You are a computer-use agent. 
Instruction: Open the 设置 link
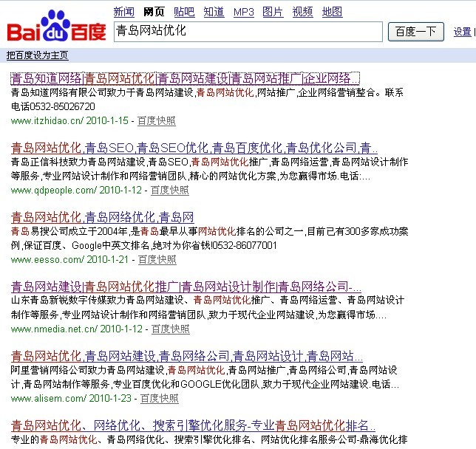pyautogui.click(x=463, y=32)
